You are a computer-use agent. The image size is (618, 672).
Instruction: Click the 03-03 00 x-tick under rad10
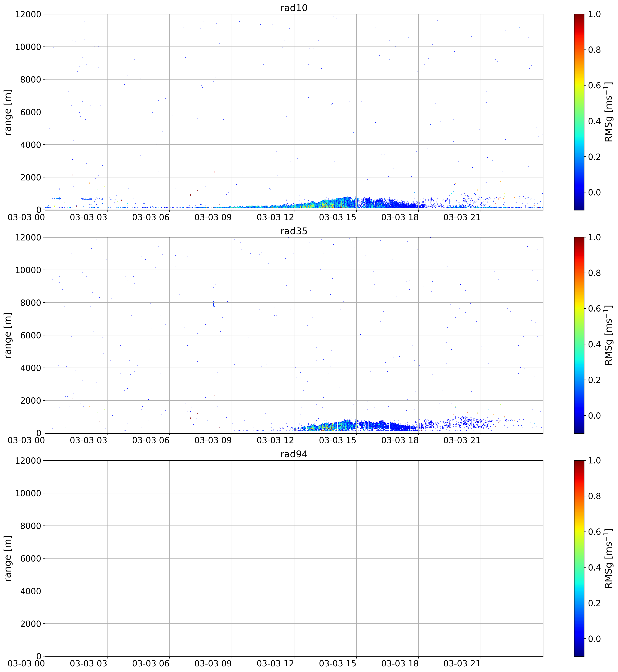26,217
